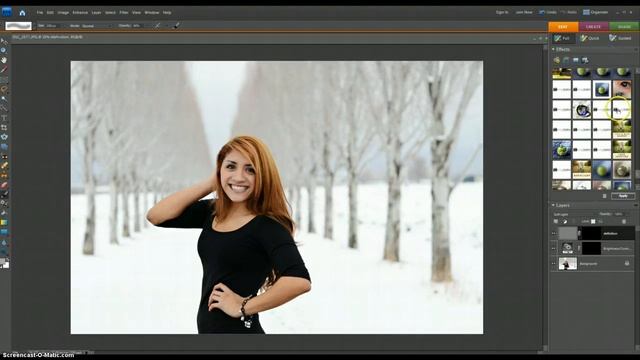Collapse the Effects panel
This screenshot has height=360, width=640.
pos(553,49)
